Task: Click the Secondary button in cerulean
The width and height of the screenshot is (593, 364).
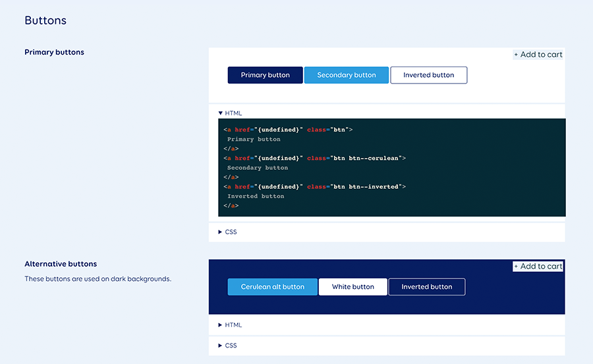Action: click(x=347, y=75)
